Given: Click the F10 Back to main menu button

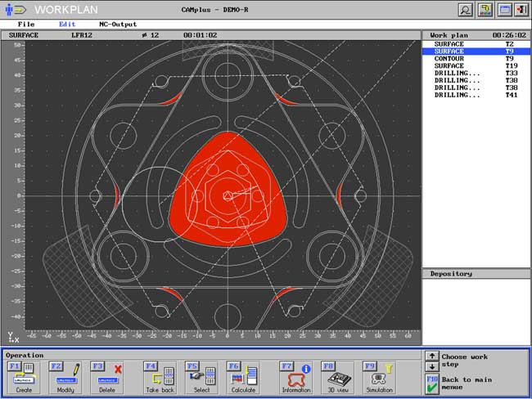Looking at the screenshot, I should point(432,383).
